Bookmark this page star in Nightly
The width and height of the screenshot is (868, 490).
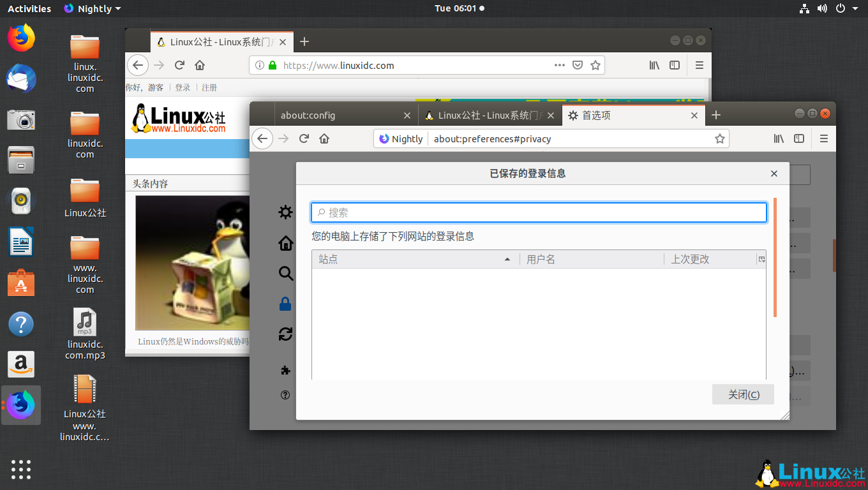[x=719, y=138]
